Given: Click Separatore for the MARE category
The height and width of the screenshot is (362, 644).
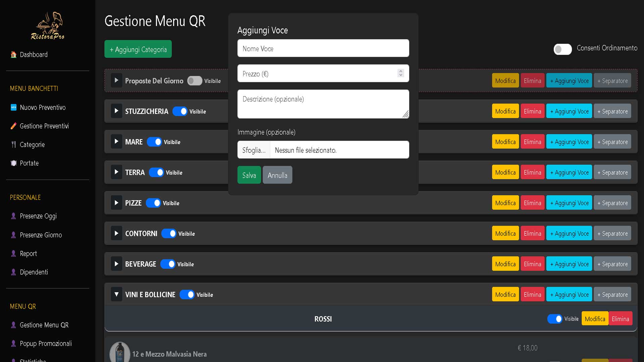Looking at the screenshot, I should 612,142.
